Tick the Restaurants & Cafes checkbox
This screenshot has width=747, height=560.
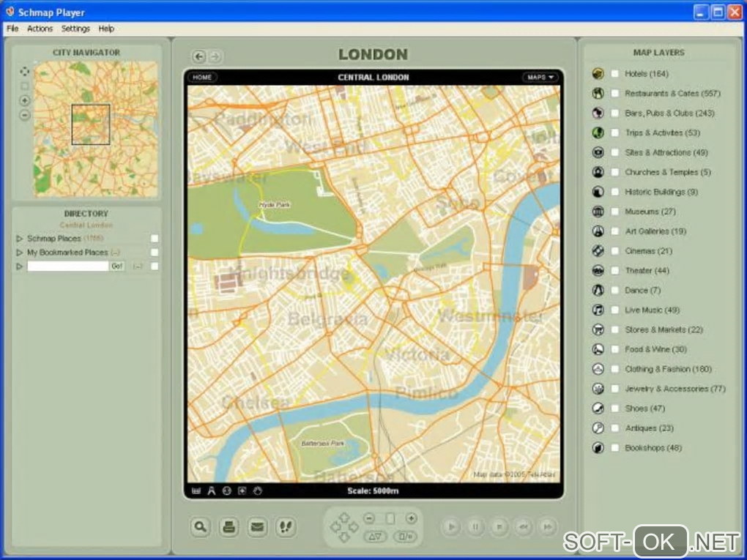(615, 94)
